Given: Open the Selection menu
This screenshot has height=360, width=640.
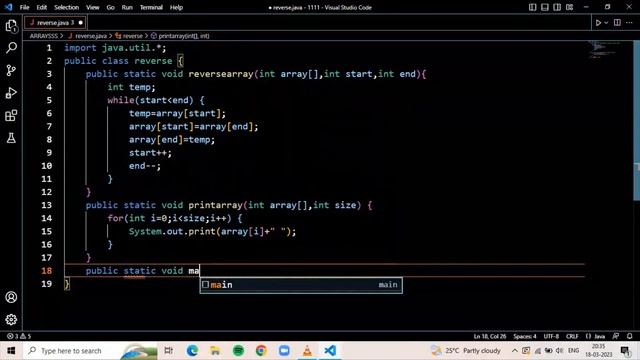Looking at the screenshot, I should click(x=67, y=7).
